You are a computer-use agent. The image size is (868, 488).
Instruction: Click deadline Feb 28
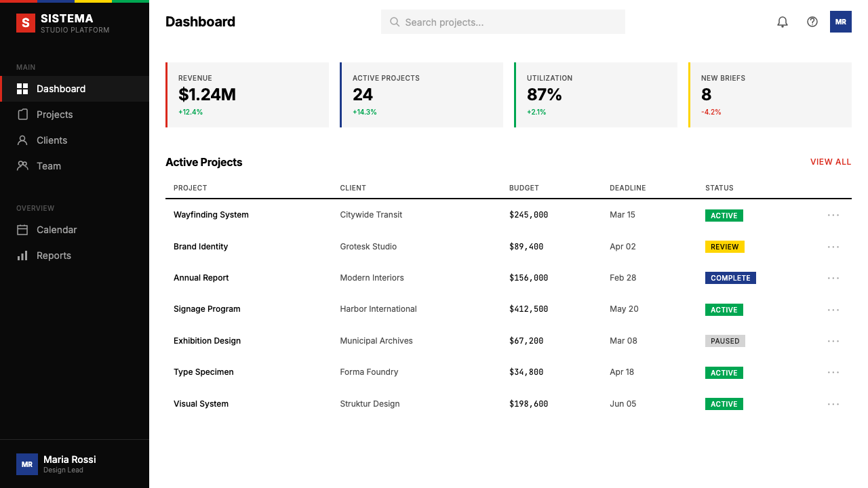click(x=623, y=278)
